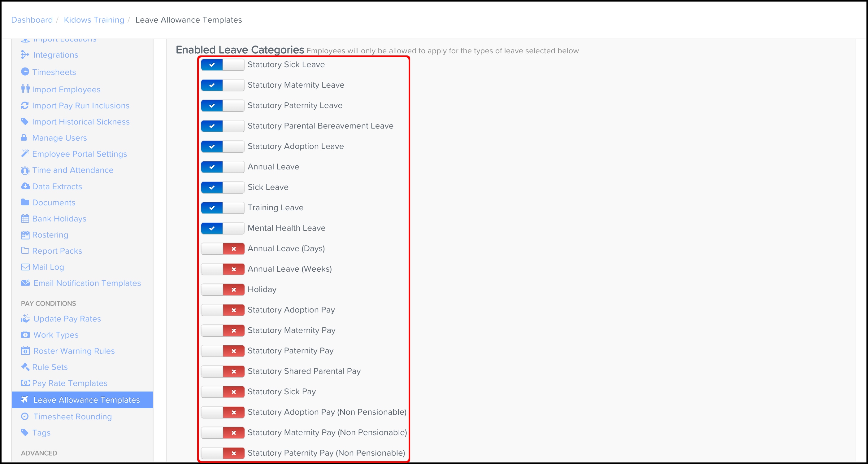Disable the Statutory Sick Leave toggle
This screenshot has width=868, height=464.
point(222,65)
